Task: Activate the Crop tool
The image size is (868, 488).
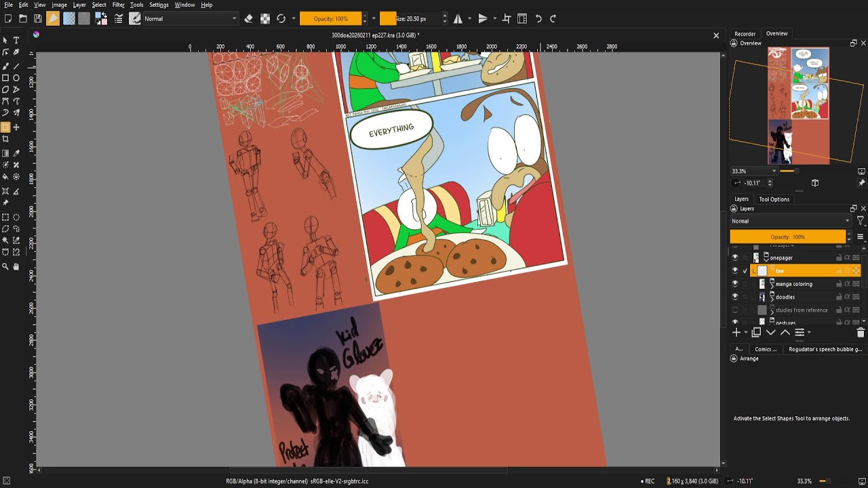Action: tap(5, 139)
